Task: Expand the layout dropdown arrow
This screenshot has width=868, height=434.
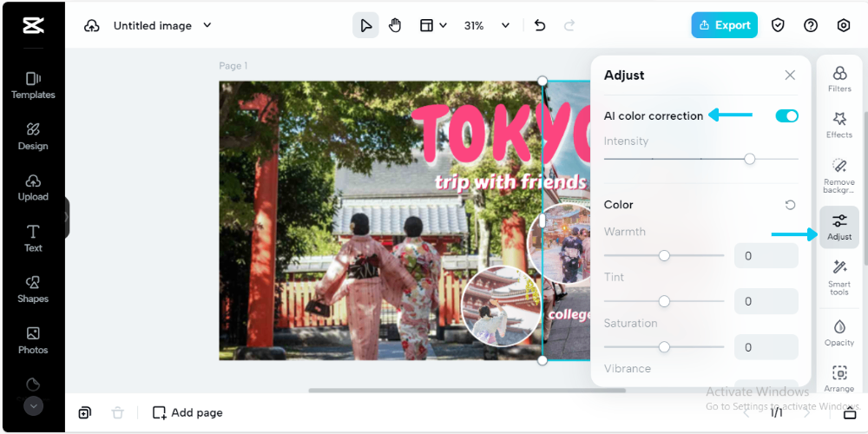Action: pos(443,25)
